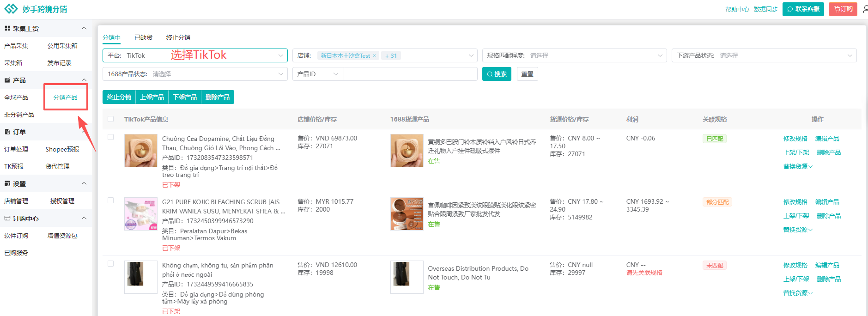Viewport: 868px width, 316px height.
Task: Click 上架/下架 for Không chạm row
Action: pos(796,279)
